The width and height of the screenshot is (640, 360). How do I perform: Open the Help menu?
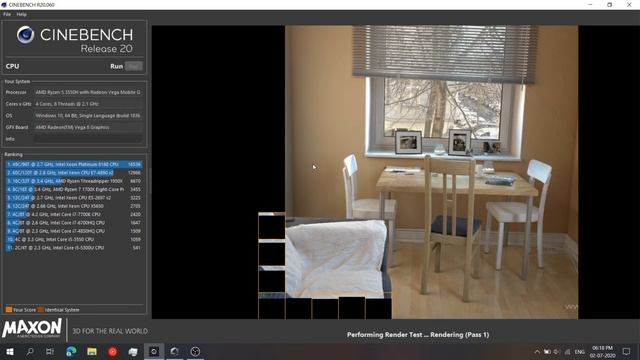click(x=22, y=14)
